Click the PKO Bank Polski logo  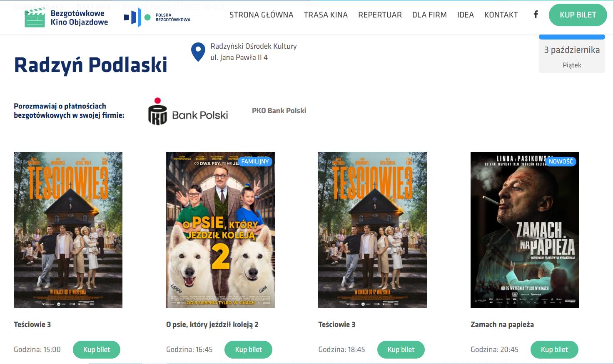[188, 111]
